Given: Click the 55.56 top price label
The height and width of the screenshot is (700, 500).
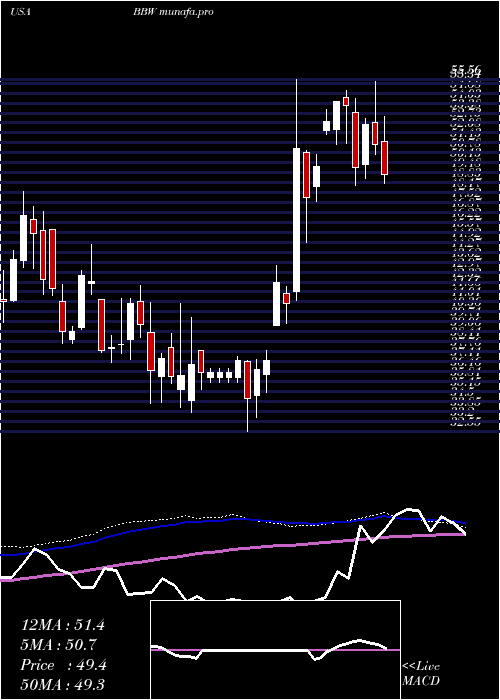Looking at the screenshot, I should (x=466, y=69).
